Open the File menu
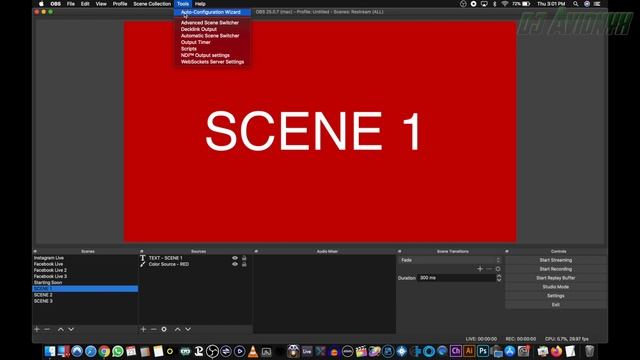The height and width of the screenshot is (360, 640). (x=71, y=4)
